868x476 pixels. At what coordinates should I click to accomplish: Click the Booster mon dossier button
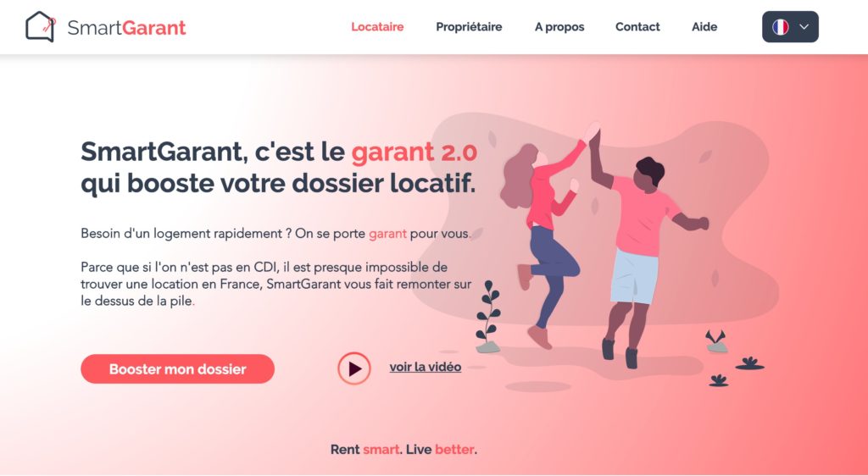coord(178,368)
